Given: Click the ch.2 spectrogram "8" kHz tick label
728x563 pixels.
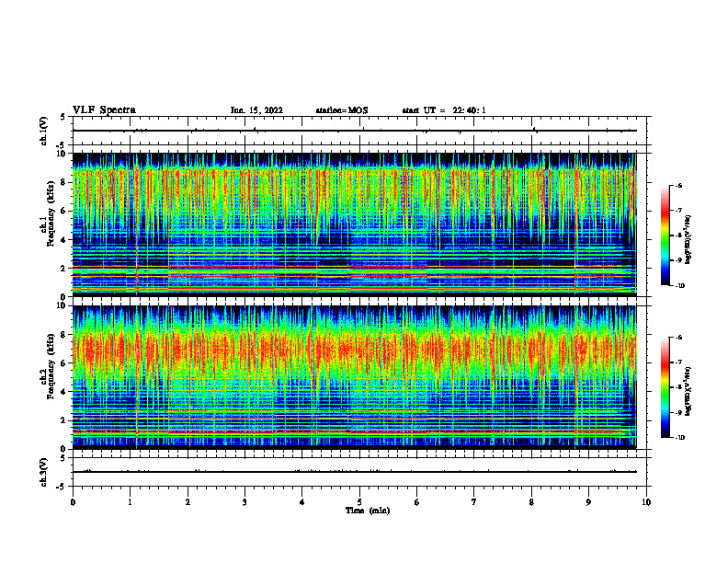Looking at the screenshot, I should pyautogui.click(x=64, y=335).
